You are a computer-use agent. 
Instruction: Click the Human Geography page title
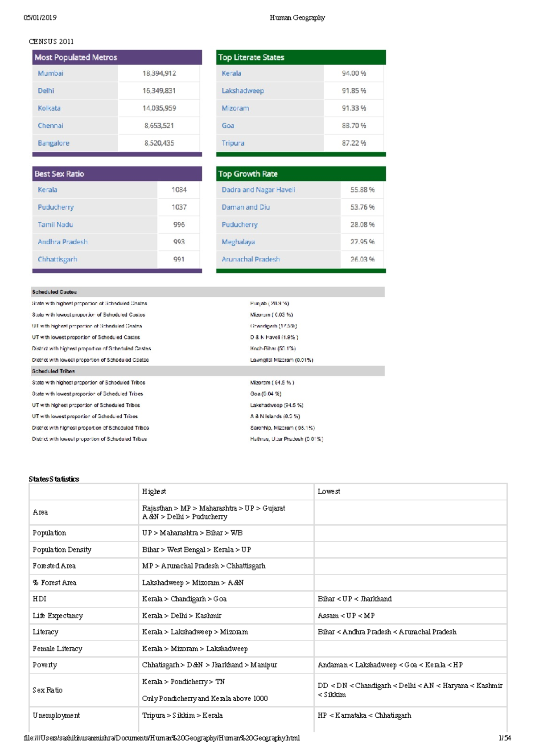(x=297, y=18)
